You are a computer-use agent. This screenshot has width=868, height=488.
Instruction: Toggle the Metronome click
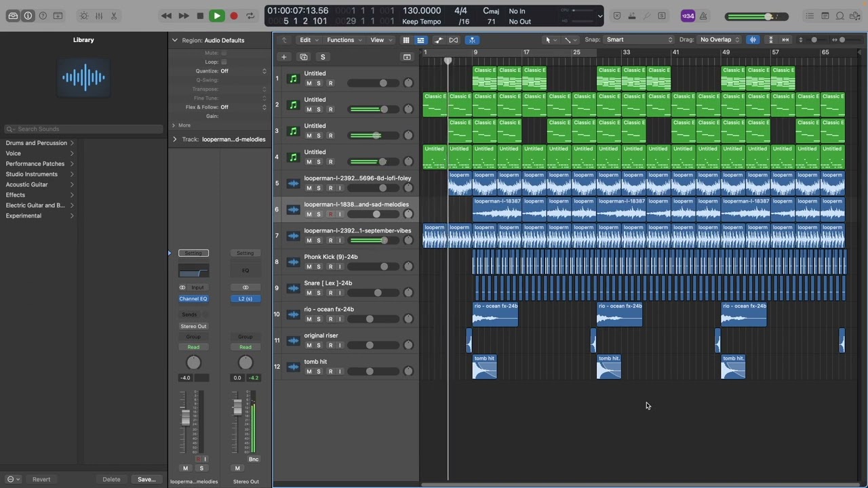pos(703,16)
